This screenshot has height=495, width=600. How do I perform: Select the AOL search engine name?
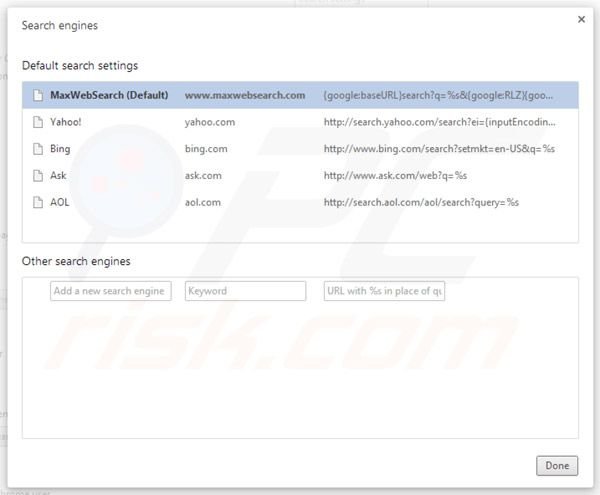60,202
